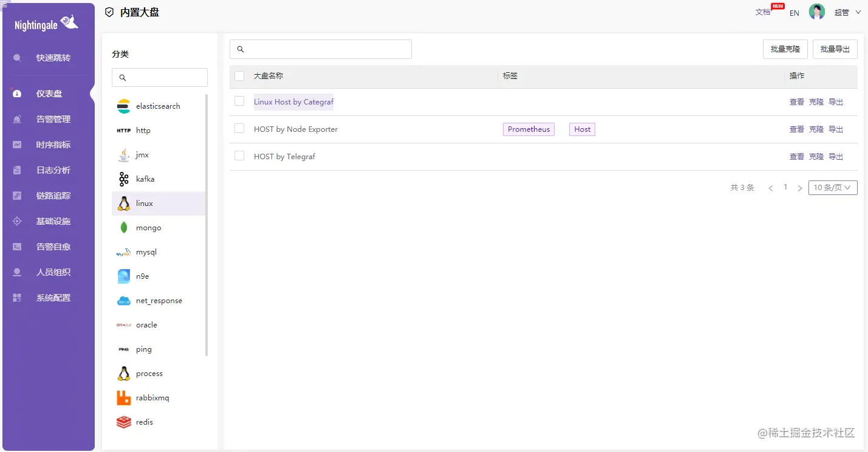The height and width of the screenshot is (452, 868).
Task: Open 告警管理 menu in the sidebar
Action: 53,119
